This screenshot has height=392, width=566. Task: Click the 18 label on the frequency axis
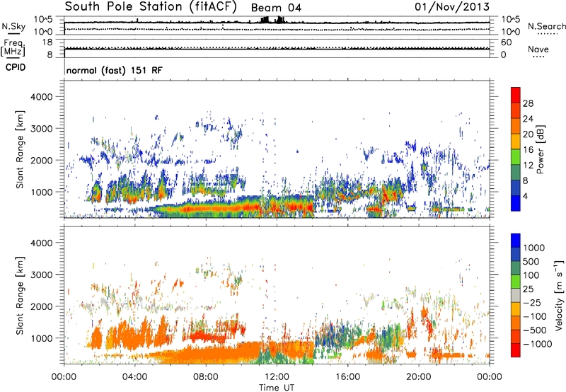47,42
